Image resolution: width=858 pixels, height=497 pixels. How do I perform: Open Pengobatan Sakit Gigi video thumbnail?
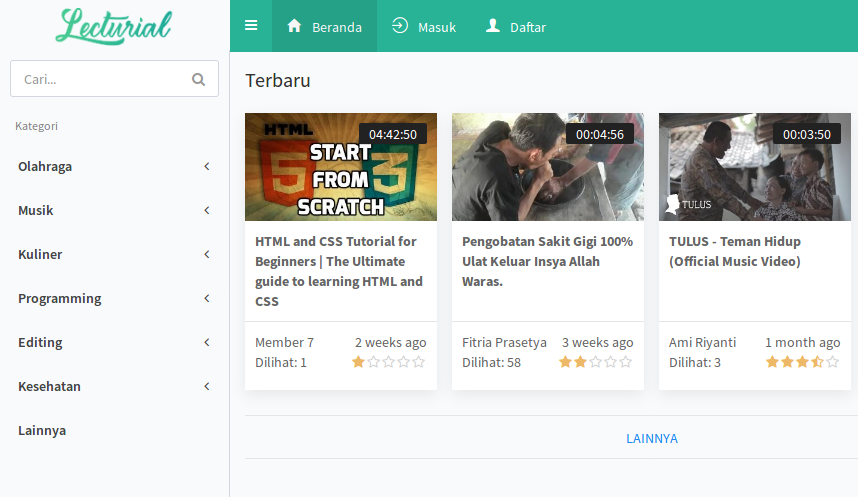(548, 167)
